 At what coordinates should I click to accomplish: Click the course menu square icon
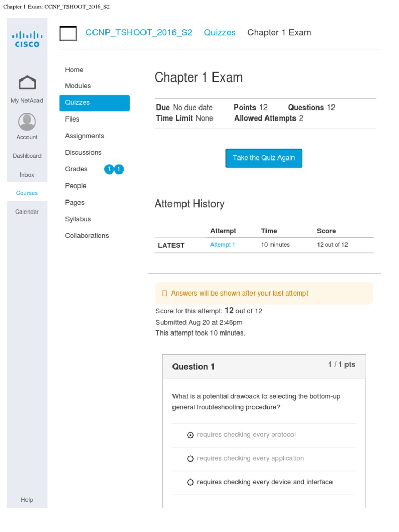click(68, 33)
